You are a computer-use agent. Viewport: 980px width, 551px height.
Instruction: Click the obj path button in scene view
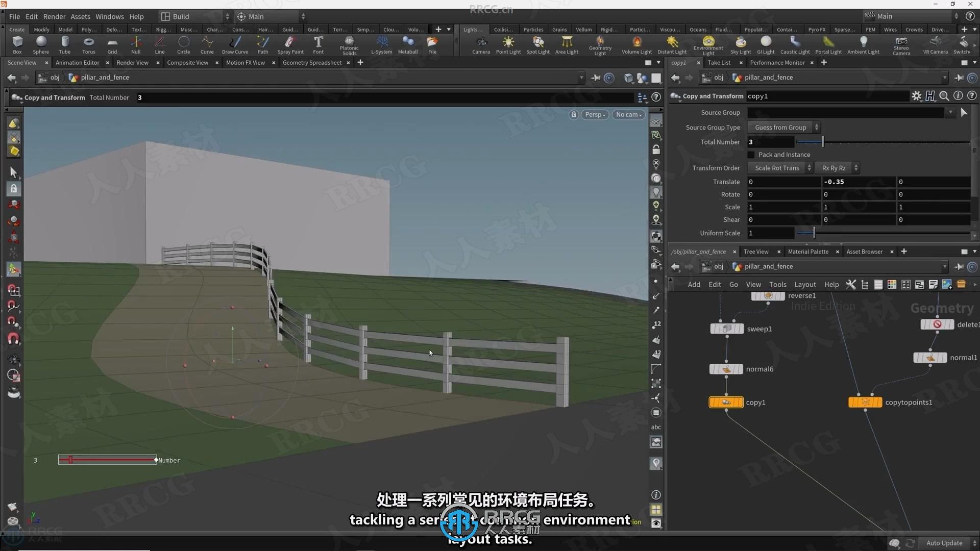[x=50, y=78]
